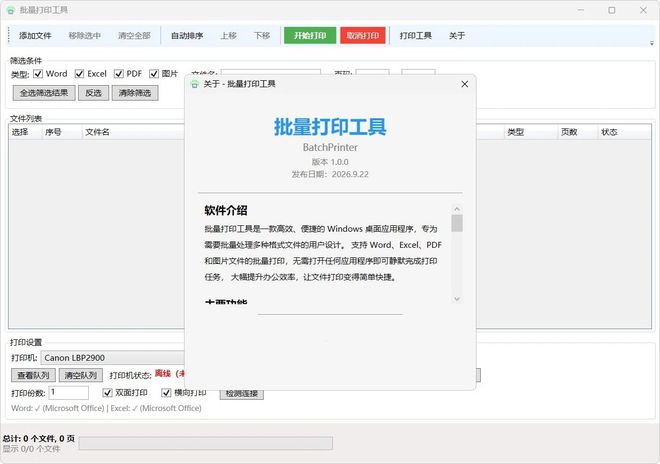Click 查看队列 button

coord(33,375)
